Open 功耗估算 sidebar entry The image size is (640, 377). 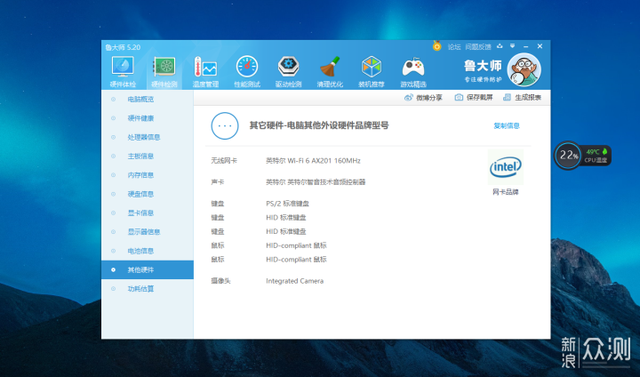pos(141,289)
